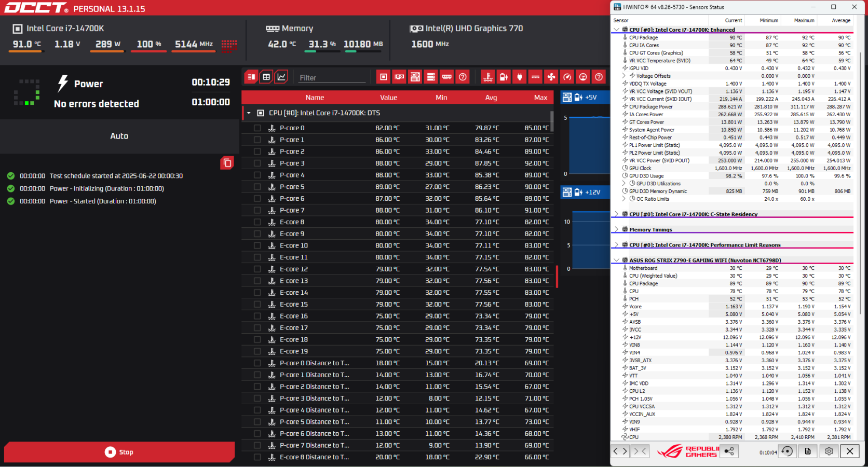The width and height of the screenshot is (868, 467).
Task: Select the combined list layout icon in OCCT
Action: pyautogui.click(x=251, y=77)
